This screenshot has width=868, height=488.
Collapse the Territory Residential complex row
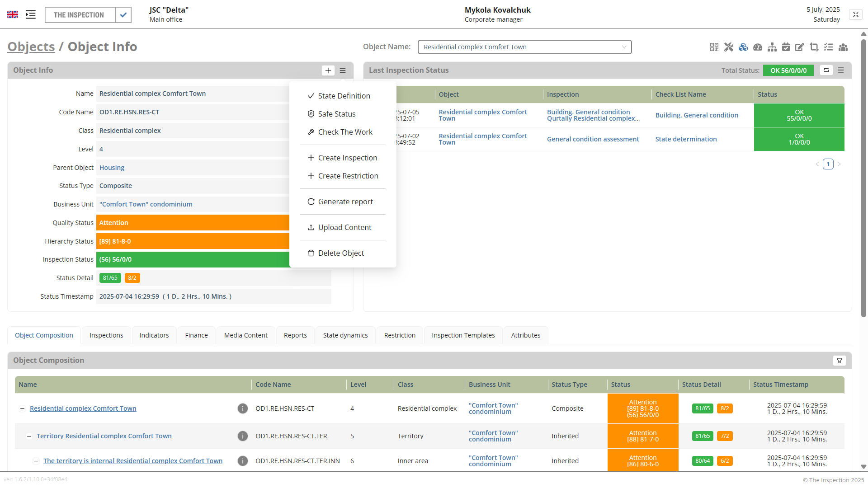[x=29, y=436]
